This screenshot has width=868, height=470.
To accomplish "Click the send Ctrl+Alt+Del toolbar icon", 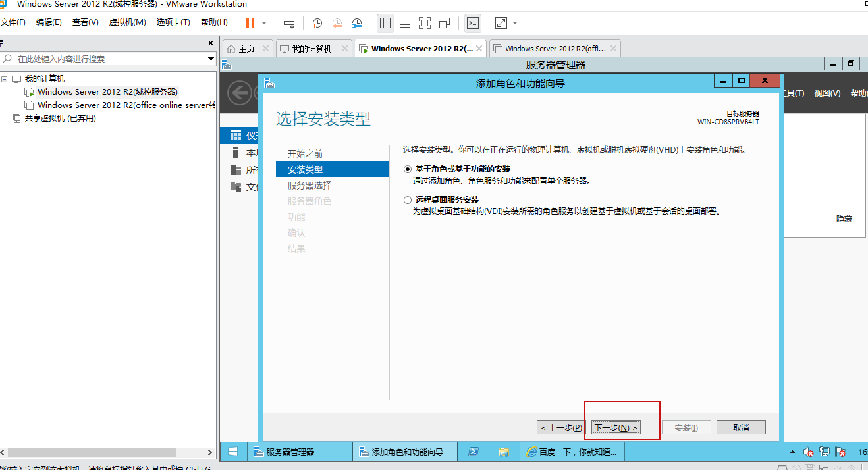I will coord(289,23).
